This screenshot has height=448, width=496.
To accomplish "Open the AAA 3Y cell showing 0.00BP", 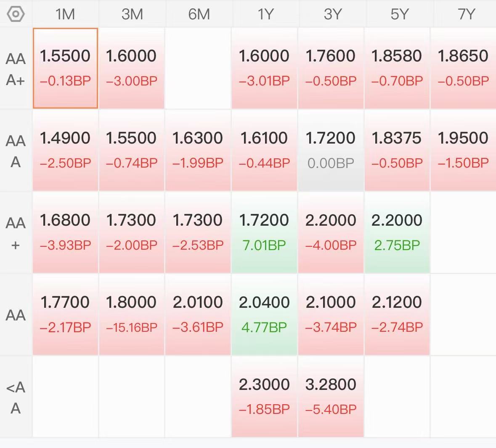I will point(331,150).
